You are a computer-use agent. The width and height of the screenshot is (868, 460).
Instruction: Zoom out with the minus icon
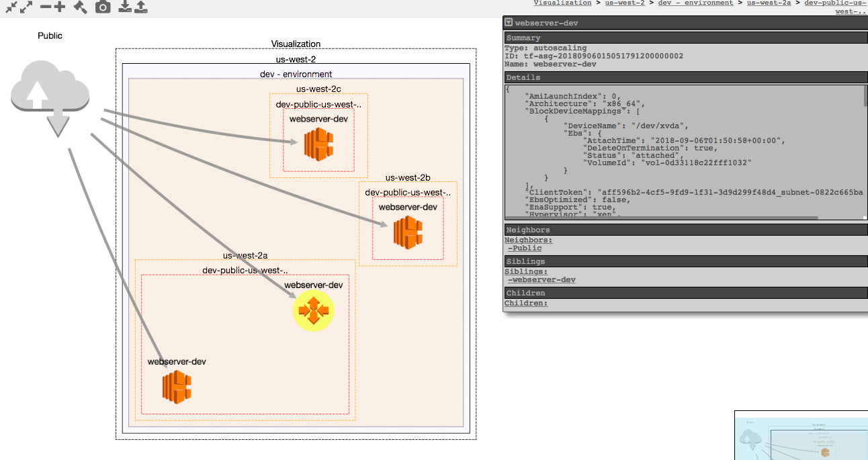(45, 7)
